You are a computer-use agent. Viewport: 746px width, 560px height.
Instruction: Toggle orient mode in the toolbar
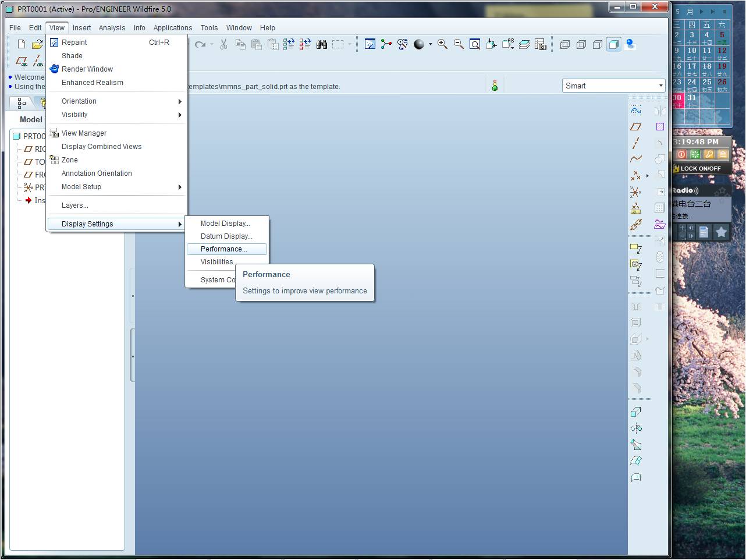(402, 44)
